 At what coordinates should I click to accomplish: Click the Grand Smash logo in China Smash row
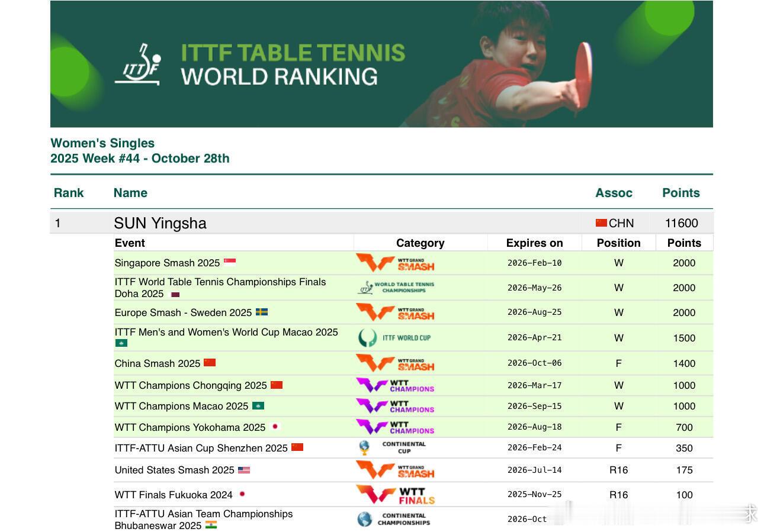pos(395,363)
